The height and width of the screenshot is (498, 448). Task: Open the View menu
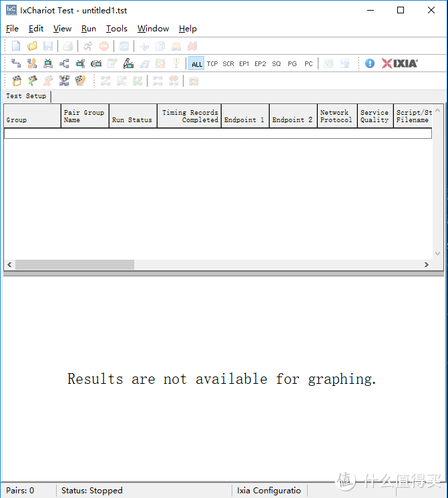tap(62, 29)
